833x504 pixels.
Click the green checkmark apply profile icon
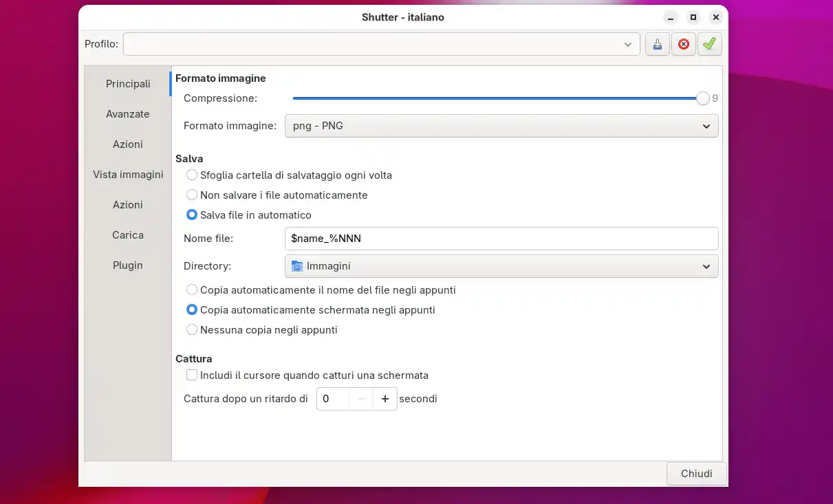(709, 44)
